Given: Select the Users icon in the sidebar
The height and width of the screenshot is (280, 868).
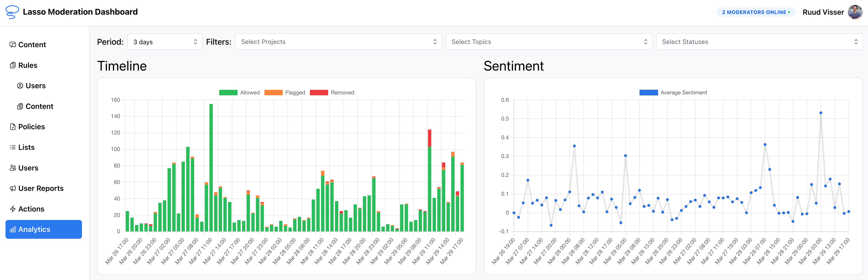Looking at the screenshot, I should point(13,168).
